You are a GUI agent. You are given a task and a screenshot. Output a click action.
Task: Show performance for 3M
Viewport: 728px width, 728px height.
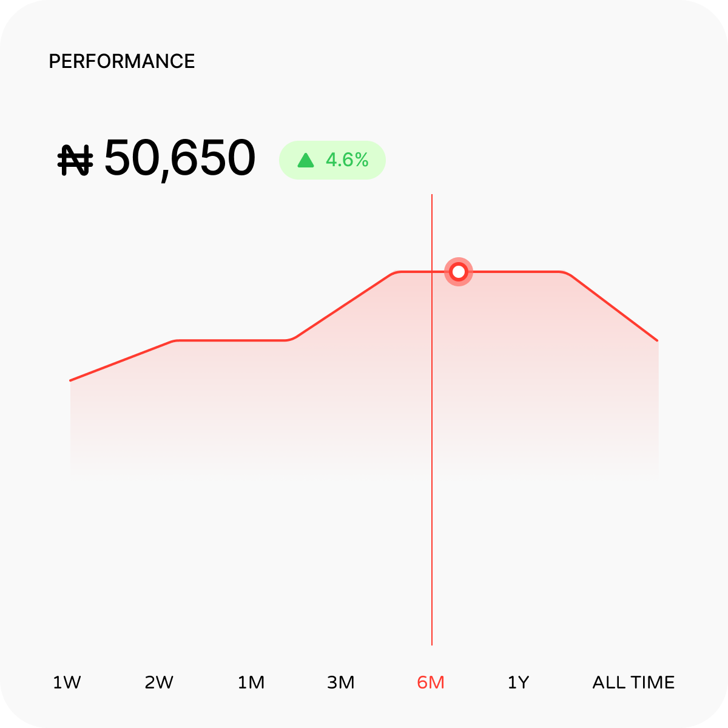pos(341,682)
